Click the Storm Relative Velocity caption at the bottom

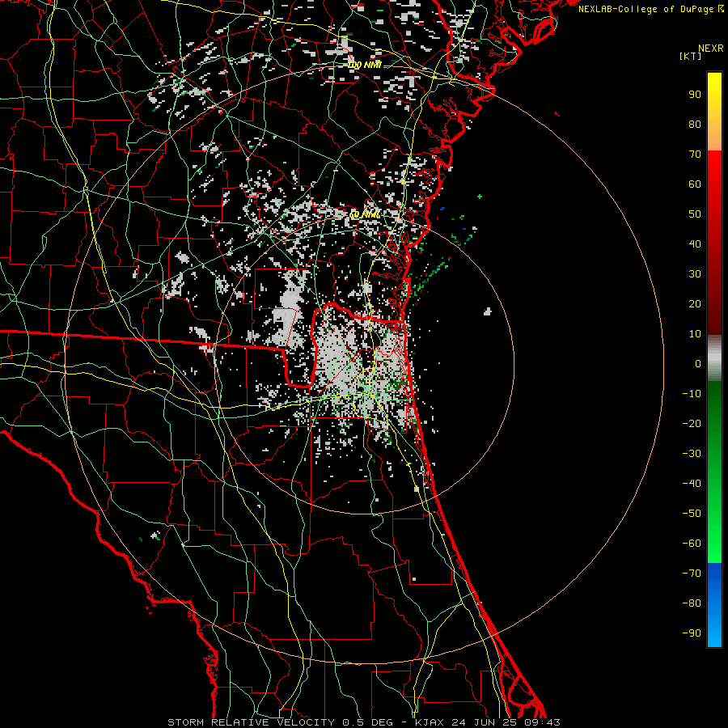coord(364,722)
